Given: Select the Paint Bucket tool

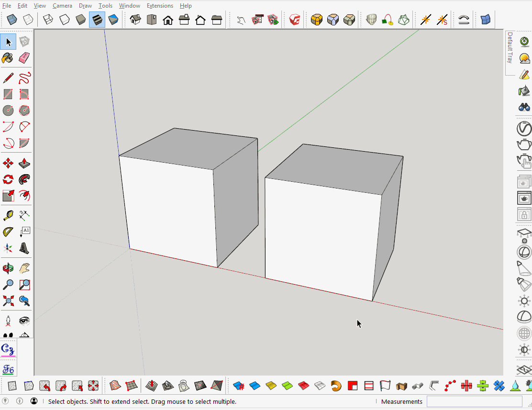Looking at the screenshot, I should click(7, 58).
